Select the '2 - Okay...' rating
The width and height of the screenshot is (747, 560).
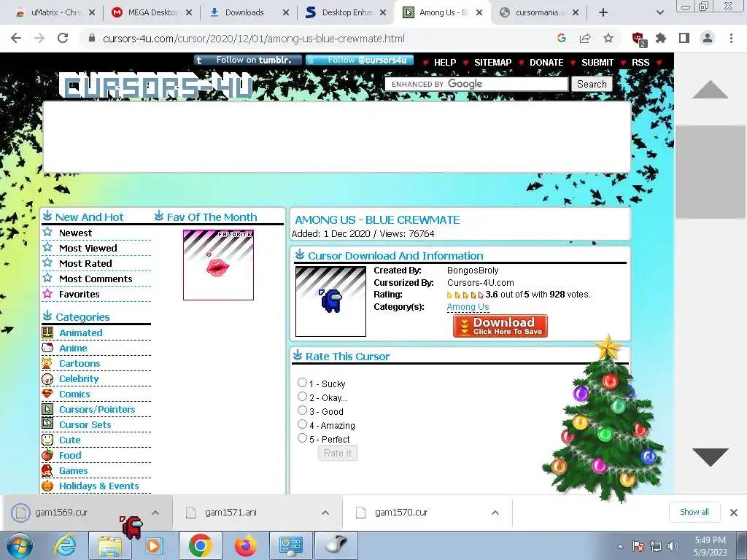[x=302, y=396]
